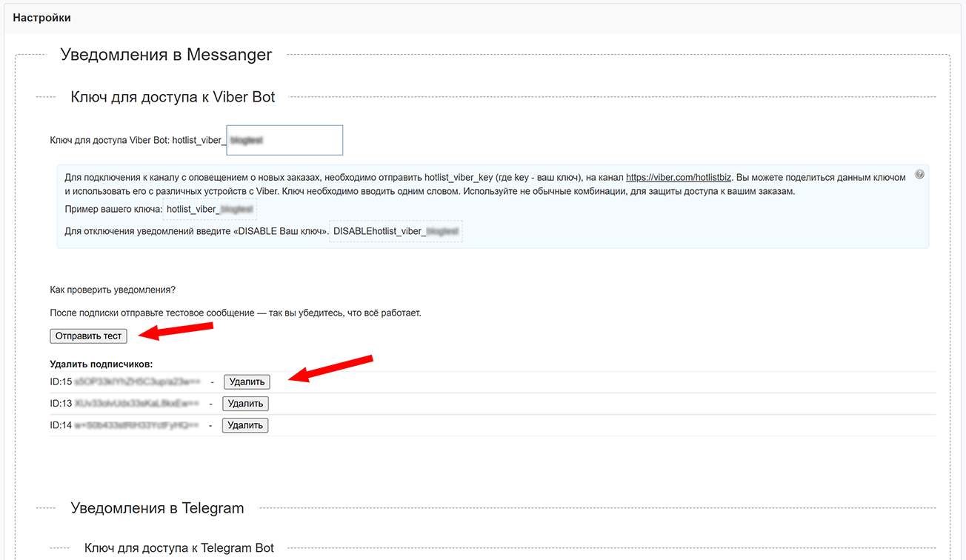Click the Как проверить уведомления? text

[x=113, y=290]
